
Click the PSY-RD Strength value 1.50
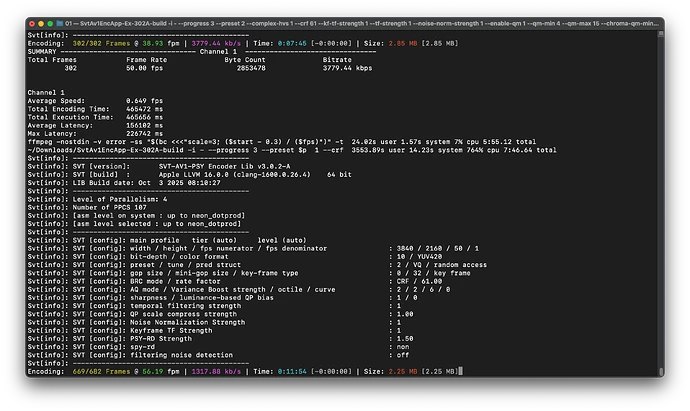405,339
